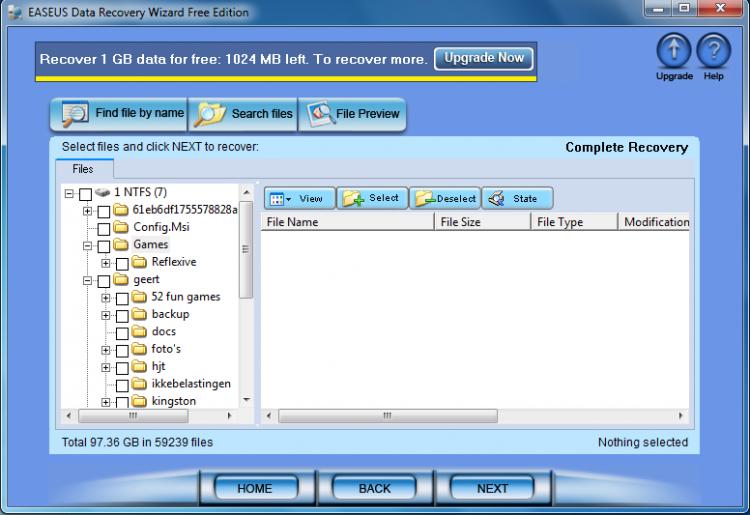Open Help via question mark icon
The height and width of the screenshot is (515, 750).
point(713,52)
